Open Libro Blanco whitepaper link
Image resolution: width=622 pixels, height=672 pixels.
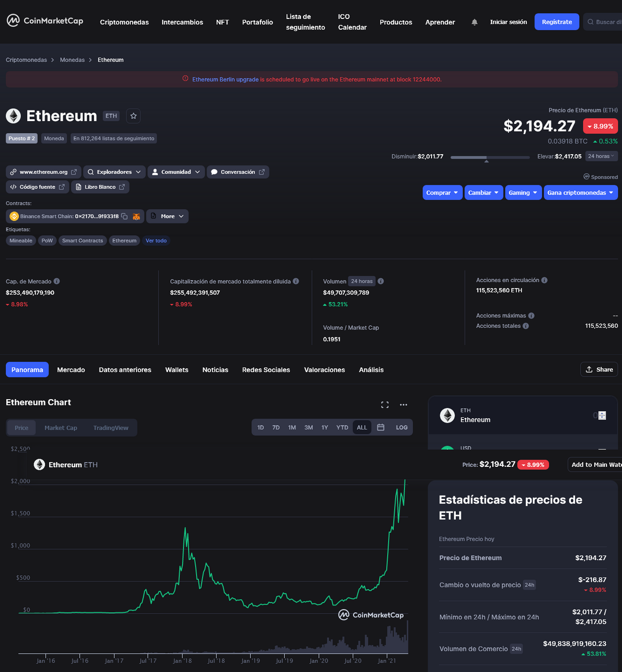(x=100, y=187)
